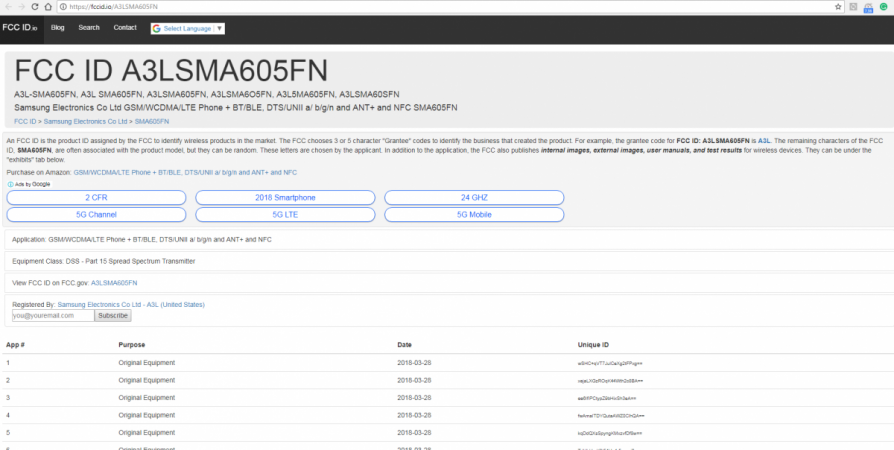Open A3LSMA605FN link on FCC.gov
894x450 pixels.
click(x=114, y=283)
